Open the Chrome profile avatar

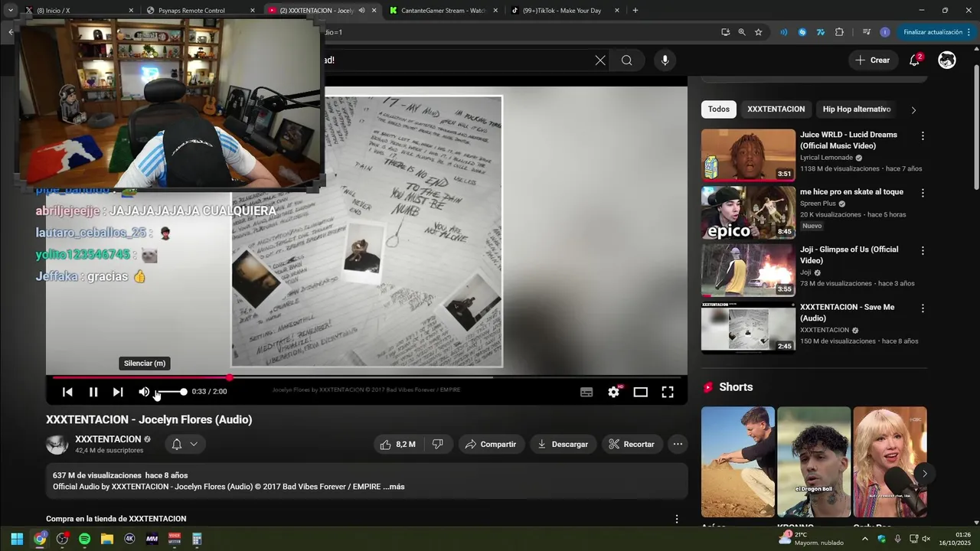tap(885, 32)
